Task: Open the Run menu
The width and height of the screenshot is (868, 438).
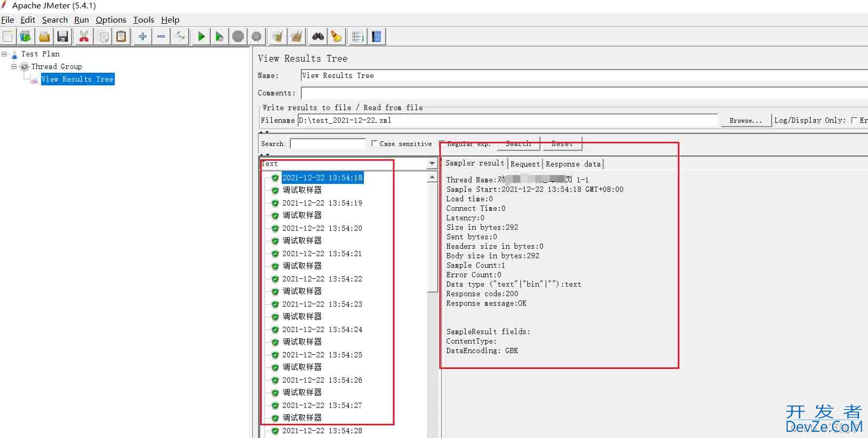Action: tap(81, 20)
